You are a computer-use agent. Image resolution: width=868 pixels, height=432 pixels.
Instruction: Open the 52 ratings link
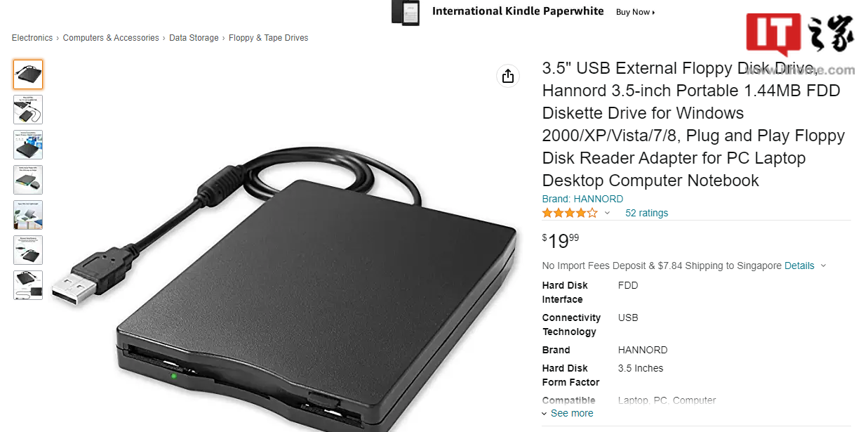click(x=646, y=213)
